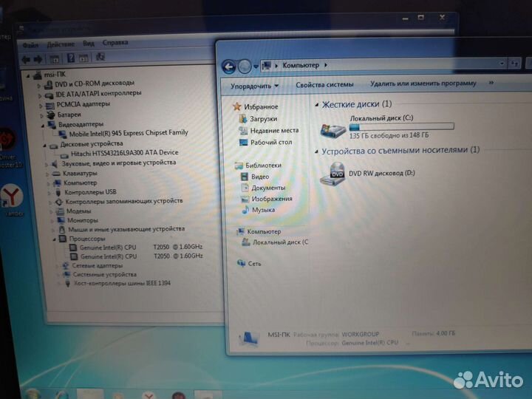This screenshot has height=399, width=532.
Task: Select Компьютер in navigation pane
Action: click(x=264, y=232)
